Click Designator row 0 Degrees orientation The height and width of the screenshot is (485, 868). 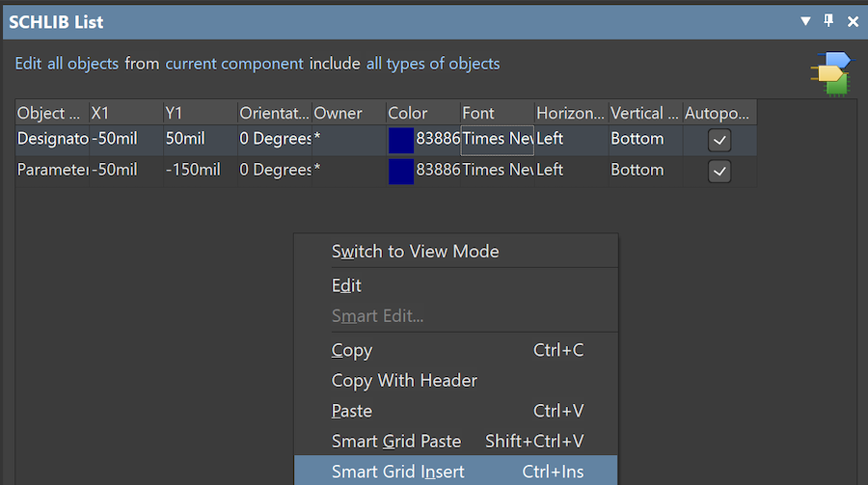coord(275,139)
